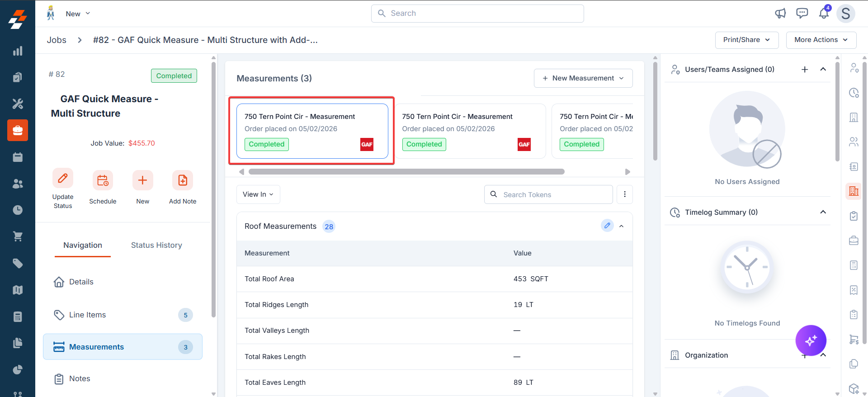The width and height of the screenshot is (868, 397).
Task: Click the Update Status pencil icon
Action: (63, 178)
